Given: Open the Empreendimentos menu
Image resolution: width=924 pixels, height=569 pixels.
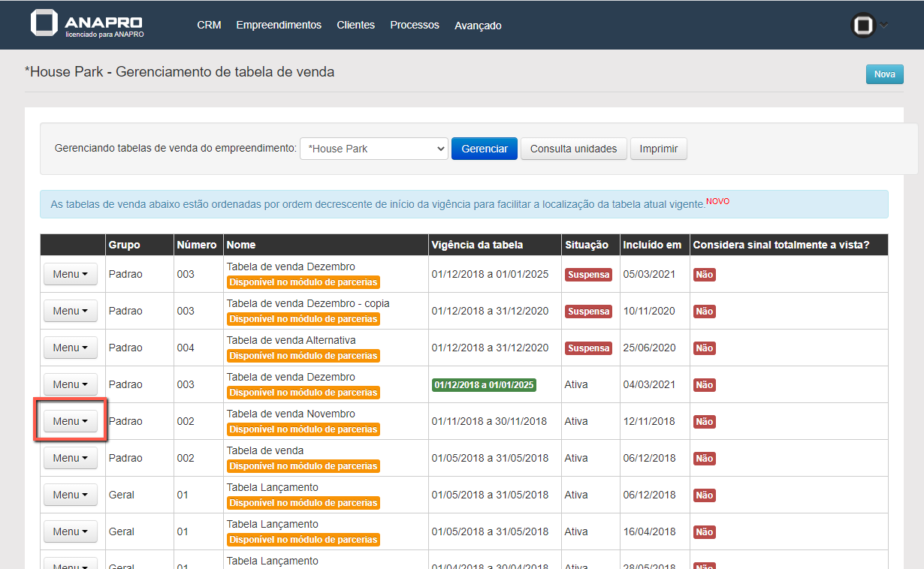Looking at the screenshot, I should (279, 26).
